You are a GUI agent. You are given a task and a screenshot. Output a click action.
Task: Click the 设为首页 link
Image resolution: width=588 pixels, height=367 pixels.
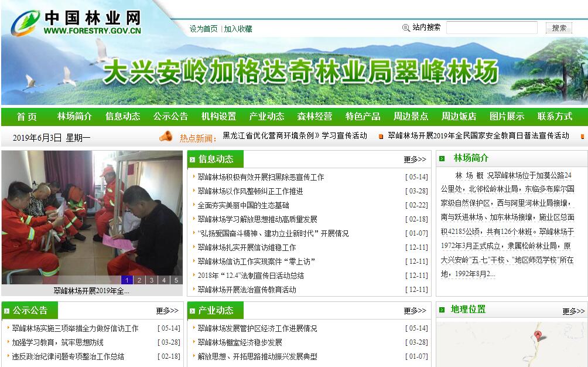point(203,29)
